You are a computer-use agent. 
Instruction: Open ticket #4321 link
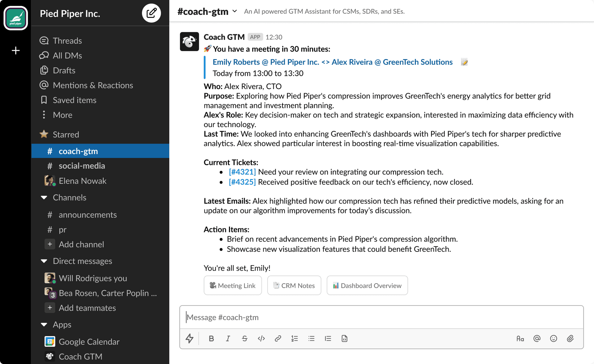[242, 172]
